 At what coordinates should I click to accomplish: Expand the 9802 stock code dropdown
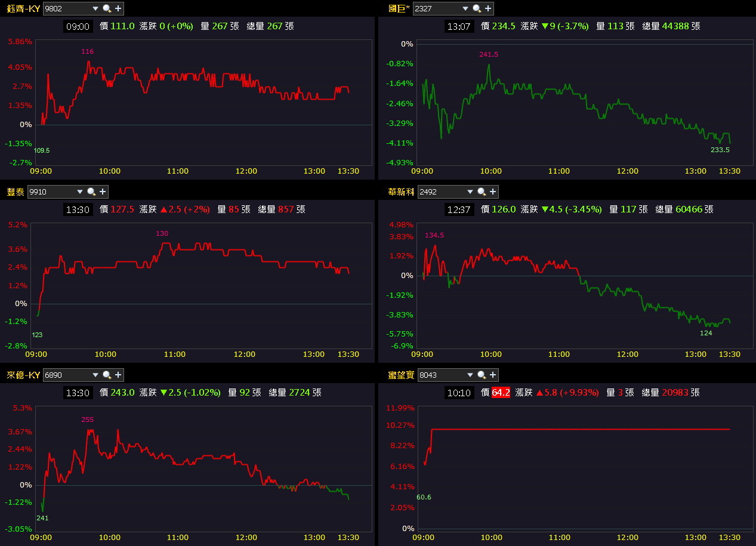(x=95, y=8)
